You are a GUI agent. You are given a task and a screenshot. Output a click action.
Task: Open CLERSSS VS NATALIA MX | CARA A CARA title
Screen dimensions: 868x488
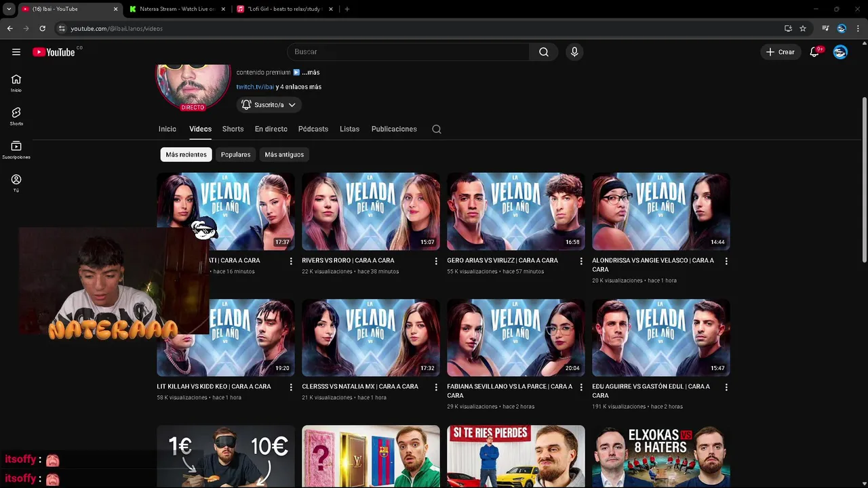360,386
